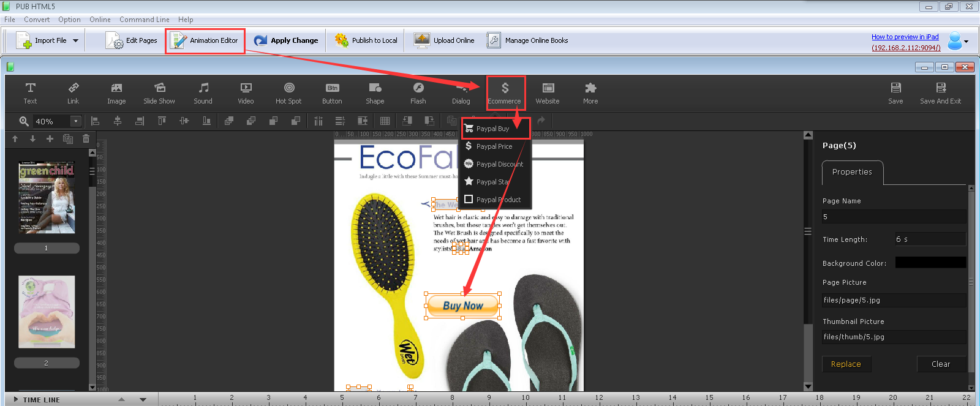Open the Option menu
This screenshot has height=406, width=980.
(69, 20)
